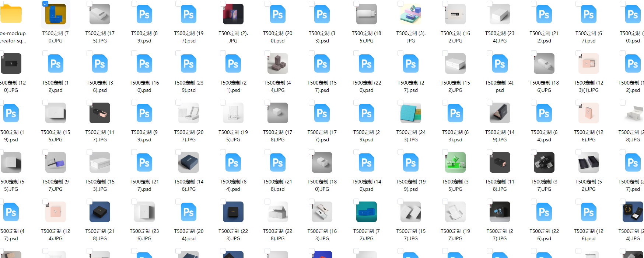
Task: Select the file name T500定制 (234).JPG
Action: point(500,37)
